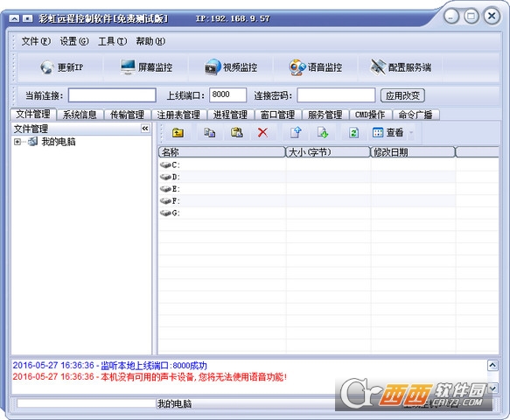Switch to the 服务管理 tab

click(x=325, y=115)
